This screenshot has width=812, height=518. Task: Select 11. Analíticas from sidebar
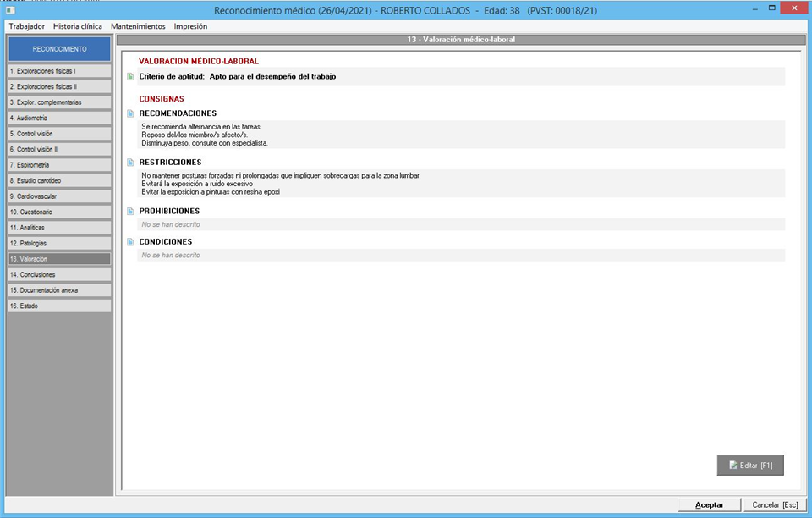point(59,228)
